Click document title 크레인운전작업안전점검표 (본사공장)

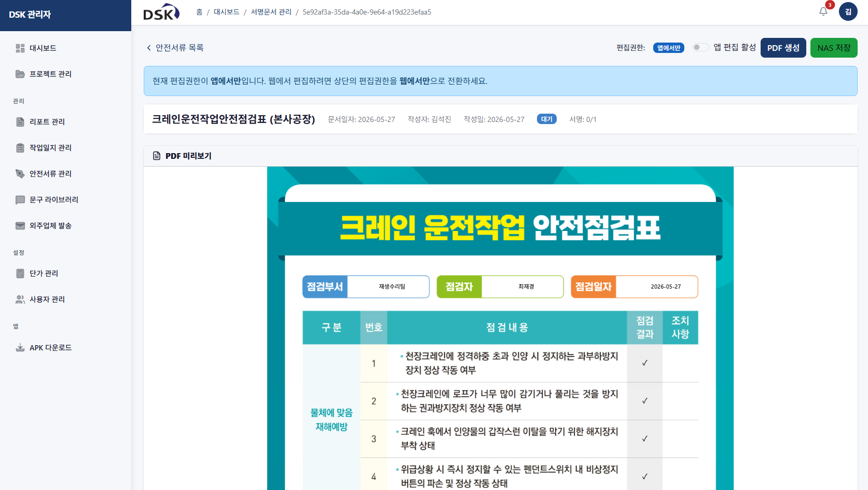pyautogui.click(x=233, y=119)
